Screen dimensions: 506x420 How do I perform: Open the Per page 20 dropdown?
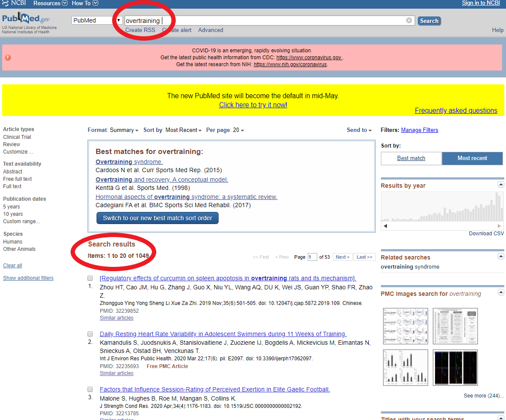pos(225,130)
